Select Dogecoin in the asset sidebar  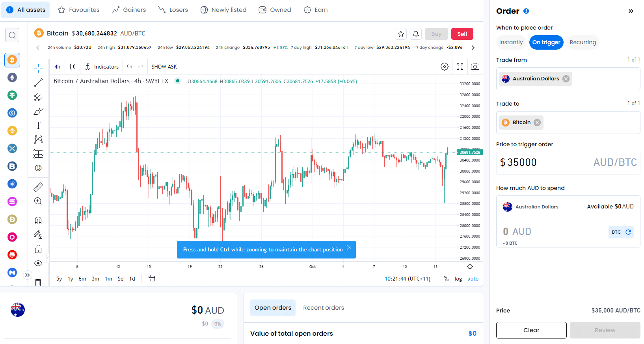tap(12, 219)
